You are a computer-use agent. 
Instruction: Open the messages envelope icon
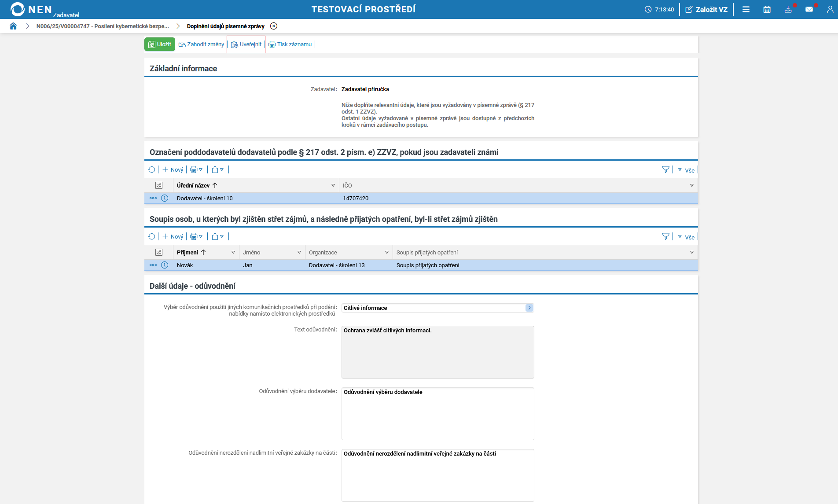point(809,9)
